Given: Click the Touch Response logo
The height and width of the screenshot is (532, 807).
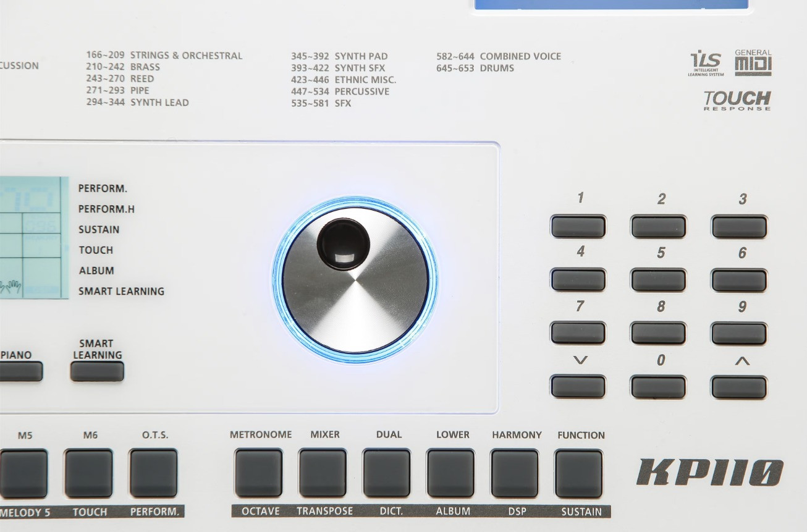Looking at the screenshot, I should click(737, 100).
